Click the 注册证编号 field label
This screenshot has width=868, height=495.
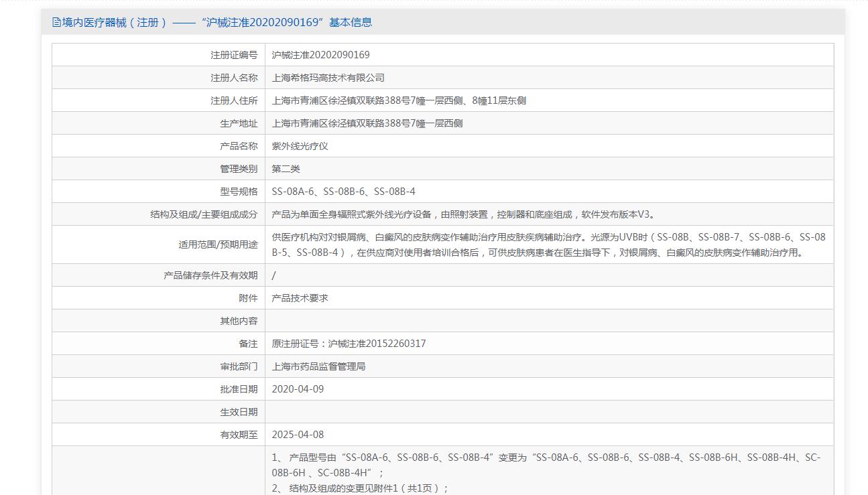point(233,55)
